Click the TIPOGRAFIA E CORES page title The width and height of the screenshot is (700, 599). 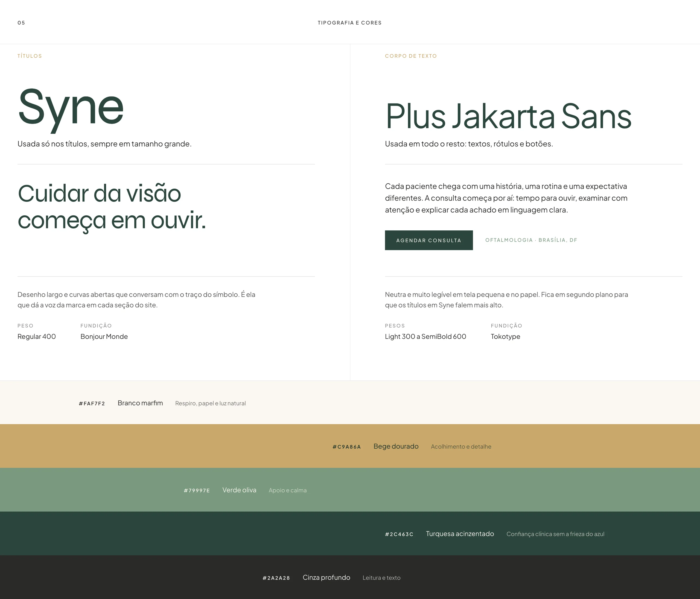coord(350,23)
